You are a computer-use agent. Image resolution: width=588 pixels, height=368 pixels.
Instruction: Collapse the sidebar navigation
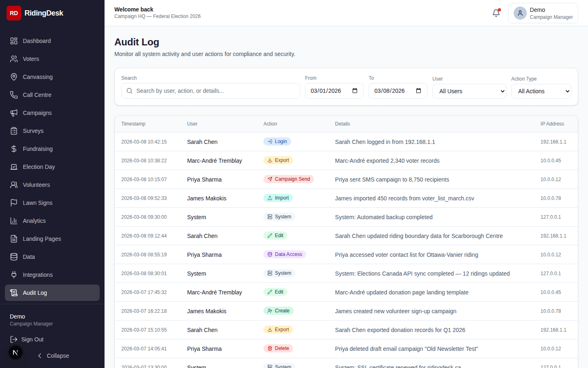[x=53, y=356]
